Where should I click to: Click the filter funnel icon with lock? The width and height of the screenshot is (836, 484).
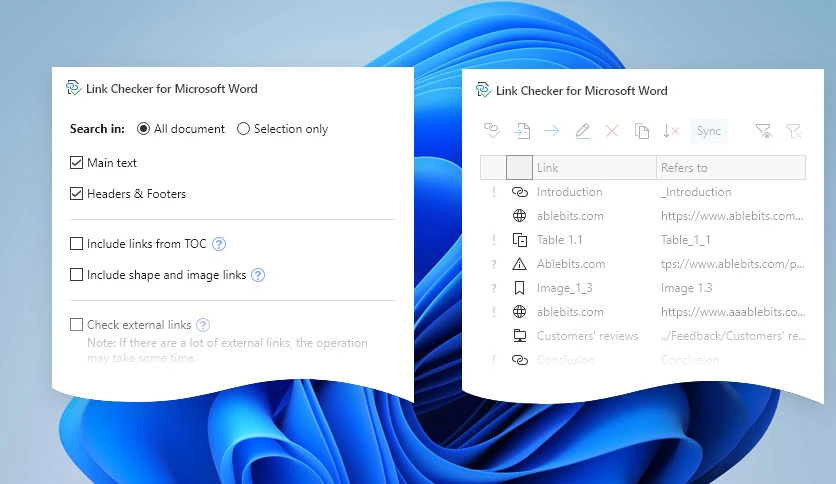763,131
